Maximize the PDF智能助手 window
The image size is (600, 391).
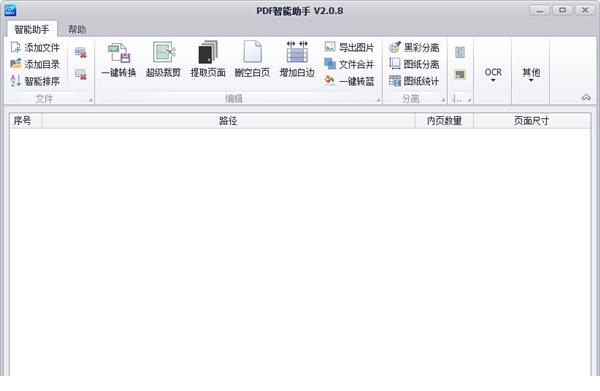pyautogui.click(x=562, y=10)
